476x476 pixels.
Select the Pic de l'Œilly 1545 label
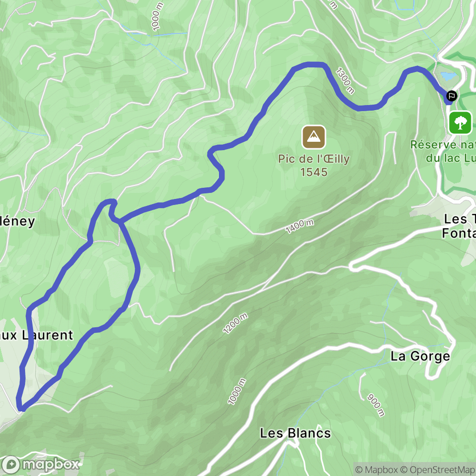(x=314, y=165)
